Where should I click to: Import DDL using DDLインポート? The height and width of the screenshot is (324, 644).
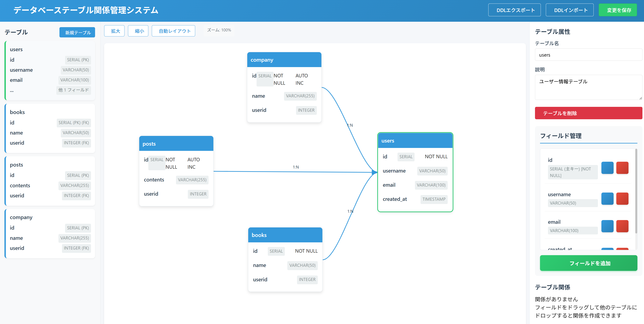click(569, 10)
